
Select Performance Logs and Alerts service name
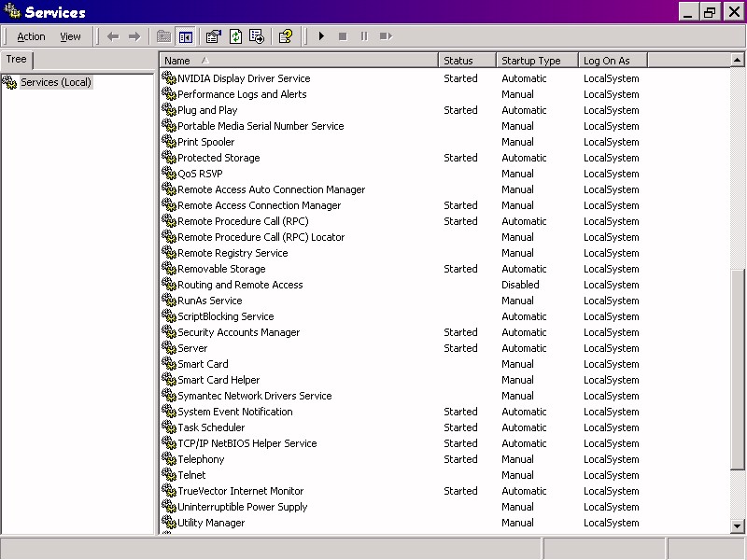pyautogui.click(x=242, y=94)
